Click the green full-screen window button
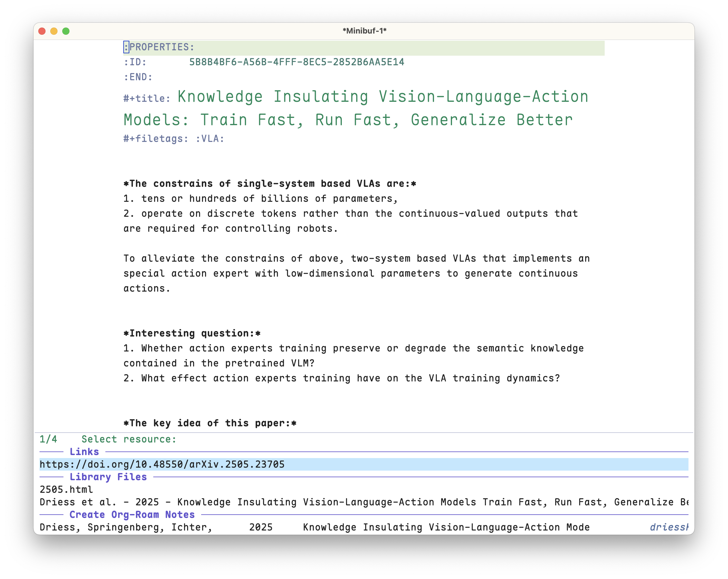 [x=66, y=31]
